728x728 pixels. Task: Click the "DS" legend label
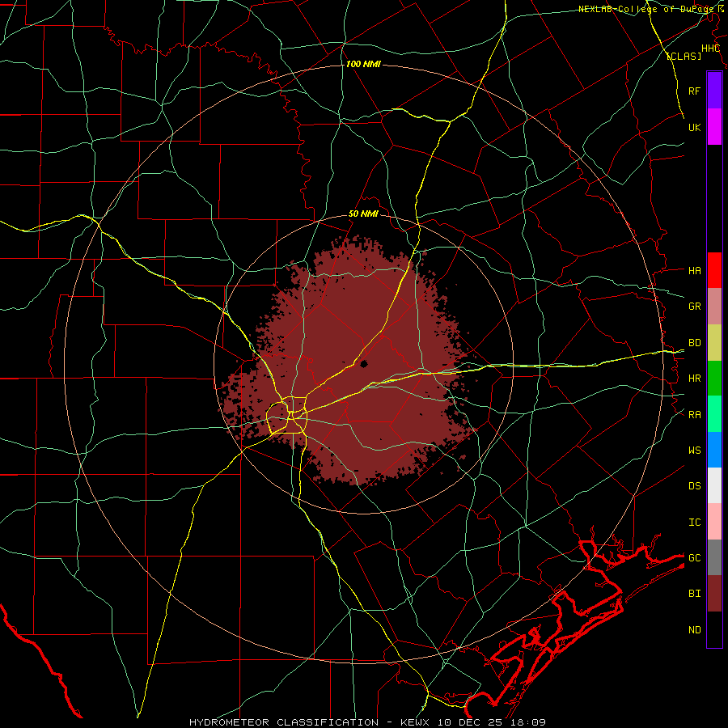pyautogui.click(x=695, y=486)
